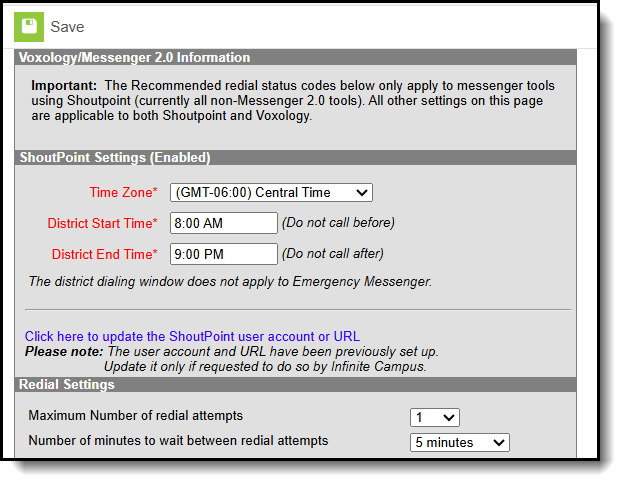Screen dimensions: 625x486
Task: Click the Update it only if requested line
Action: [x=265, y=367]
